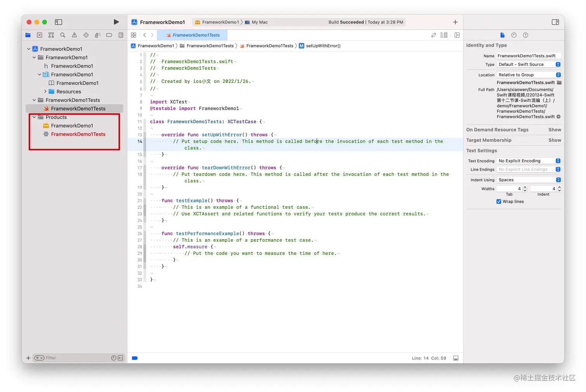
Task: Open the Source Control navigator
Action: 40,35
